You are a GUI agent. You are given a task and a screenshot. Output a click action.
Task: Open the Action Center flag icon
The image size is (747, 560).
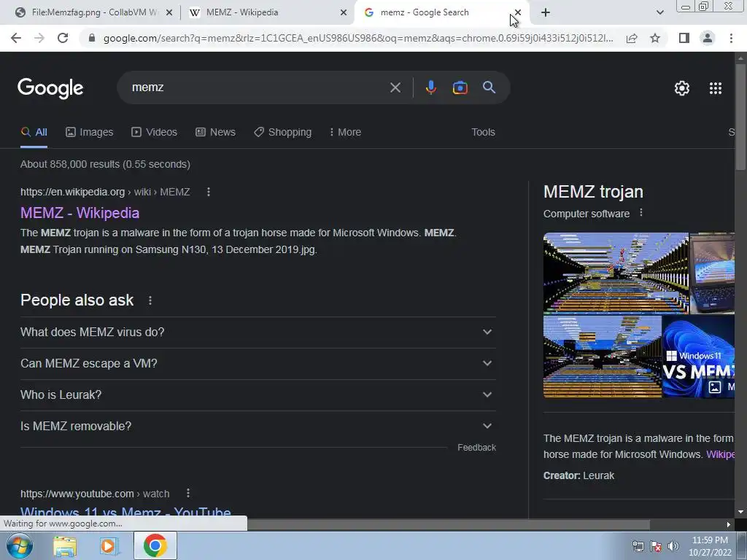(x=656, y=546)
